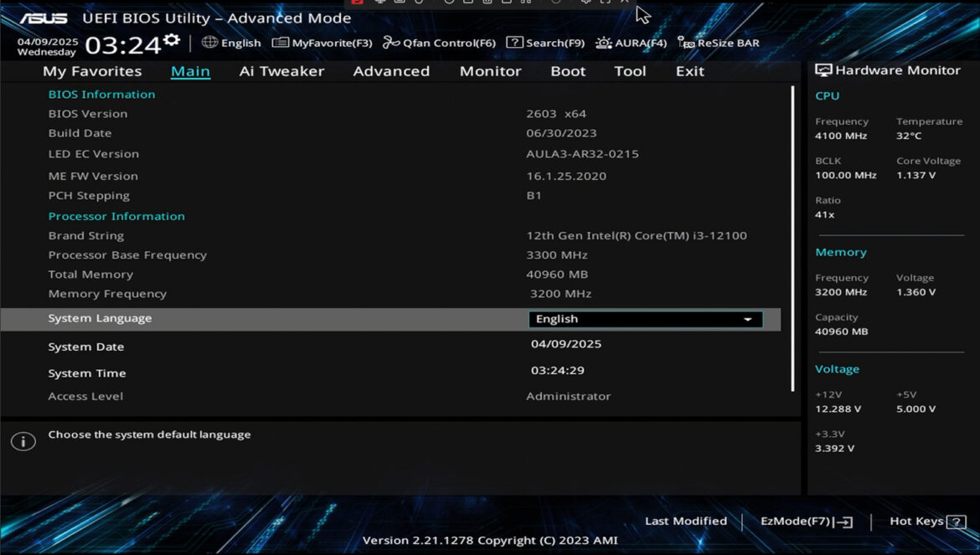The width and height of the screenshot is (980, 555).
Task: Click the Core Voltage reading 1.137 V
Action: 916,176
